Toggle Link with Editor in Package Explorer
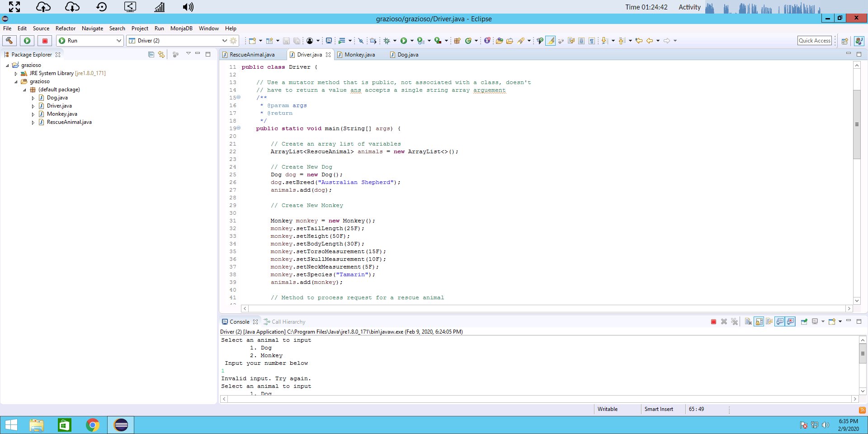Viewport: 868px width, 434px height. point(161,55)
